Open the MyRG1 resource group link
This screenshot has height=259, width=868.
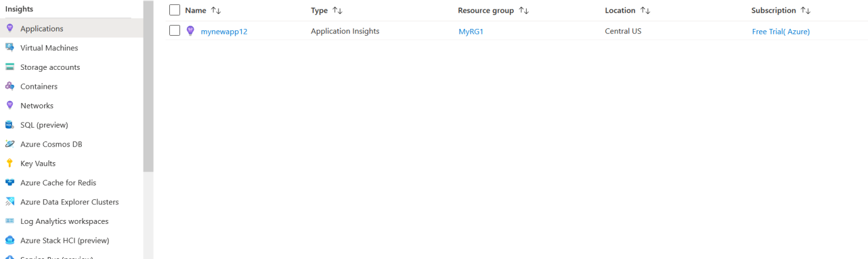pos(471,31)
